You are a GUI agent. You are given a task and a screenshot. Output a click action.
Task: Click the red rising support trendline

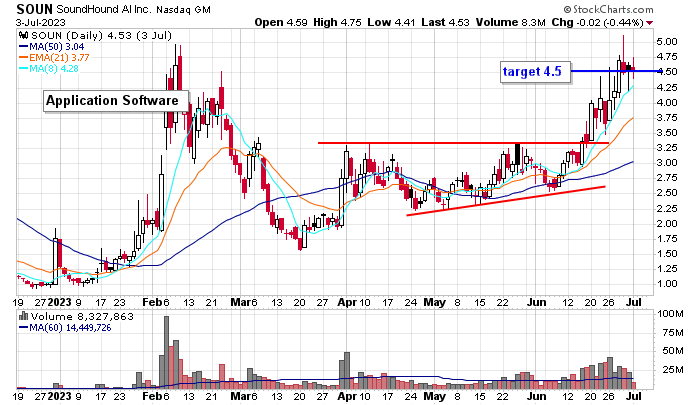click(506, 201)
